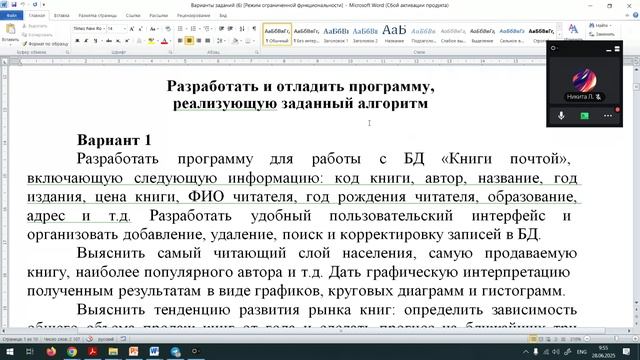Shrink font size with the smaller A

[140, 29]
